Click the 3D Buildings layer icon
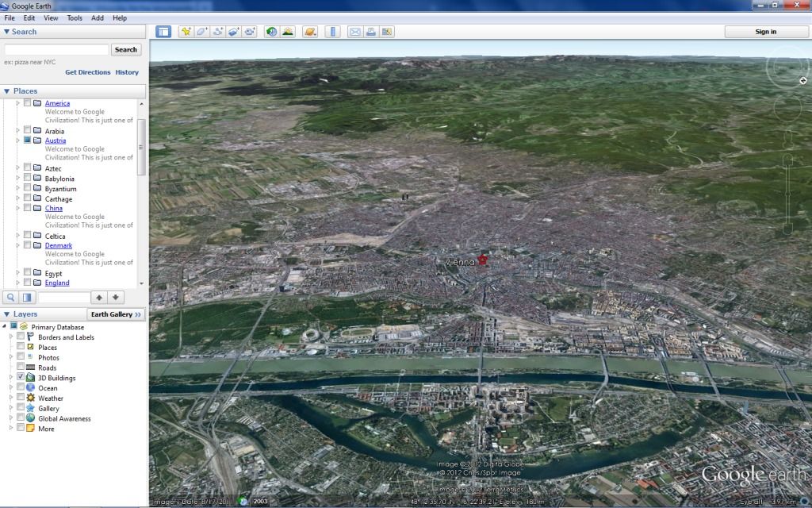This screenshot has height=508, width=812. tap(31, 377)
